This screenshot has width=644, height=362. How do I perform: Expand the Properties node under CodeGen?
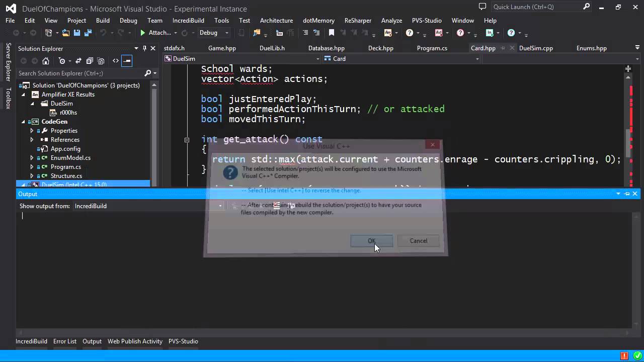(x=32, y=131)
